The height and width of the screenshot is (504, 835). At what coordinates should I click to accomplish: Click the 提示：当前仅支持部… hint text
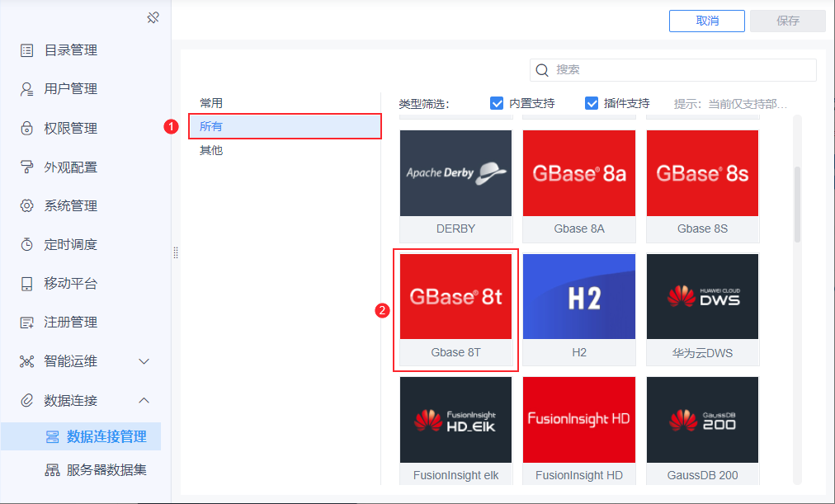click(x=730, y=104)
